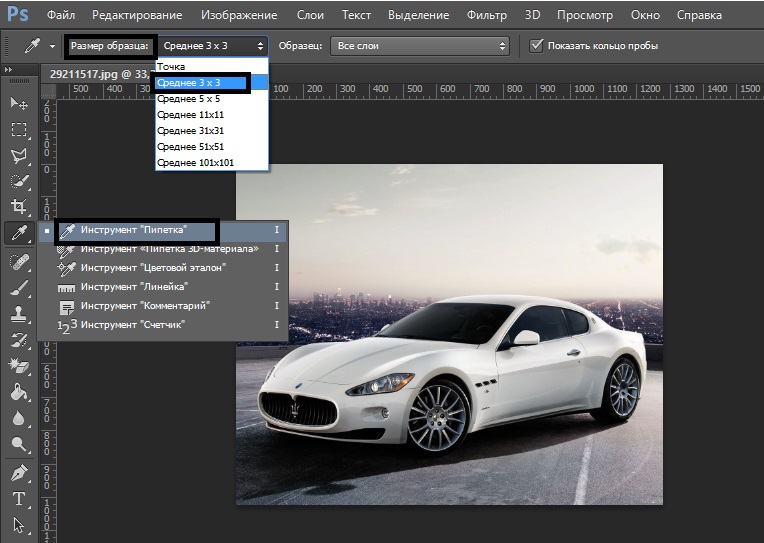Image resolution: width=764 pixels, height=543 pixels.
Task: Choose 'Точка' sample size option
Action: (x=171, y=66)
